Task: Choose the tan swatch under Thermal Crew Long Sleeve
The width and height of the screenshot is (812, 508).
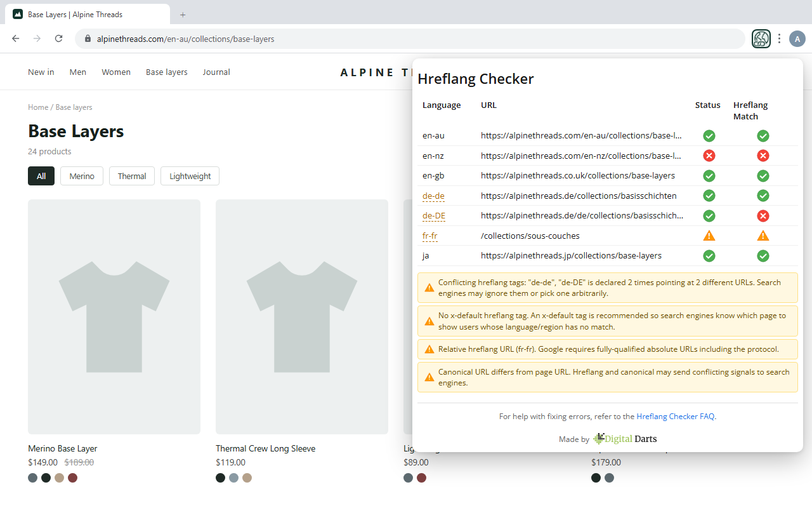Action: click(247, 478)
